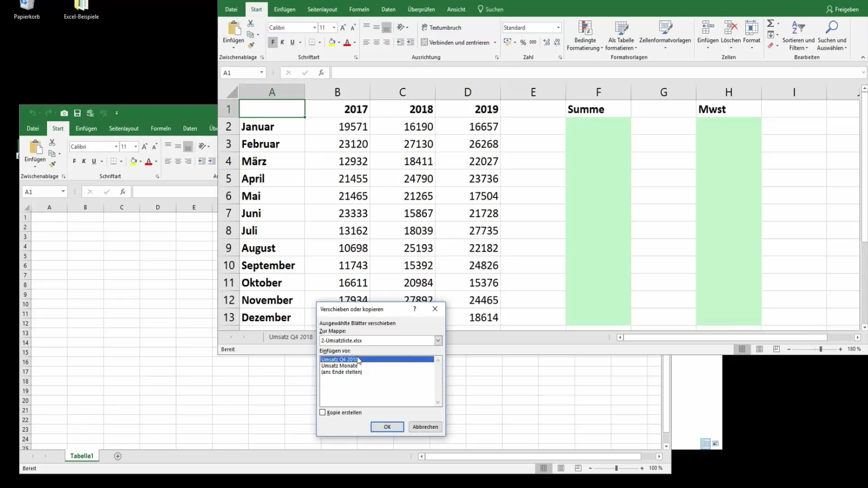This screenshot has width=868, height=488.
Task: Open Als Tabelle formatieren dropdown
Action: [x=621, y=35]
